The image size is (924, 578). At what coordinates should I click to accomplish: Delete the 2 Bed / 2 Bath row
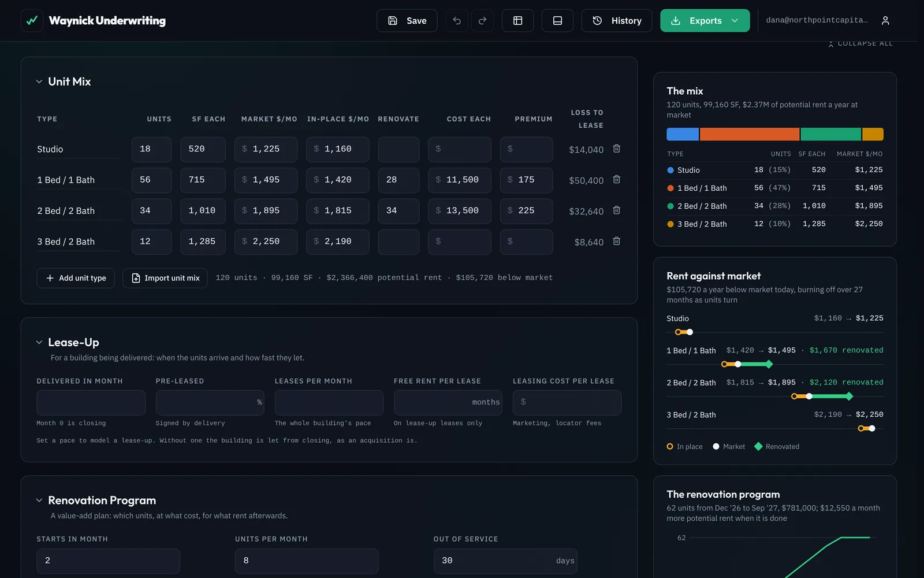point(617,210)
